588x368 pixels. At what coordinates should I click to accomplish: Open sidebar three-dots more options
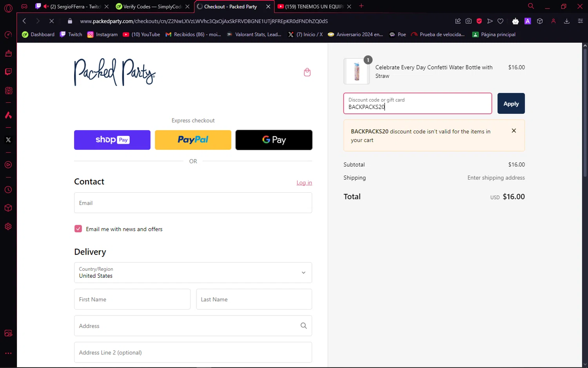(8, 353)
